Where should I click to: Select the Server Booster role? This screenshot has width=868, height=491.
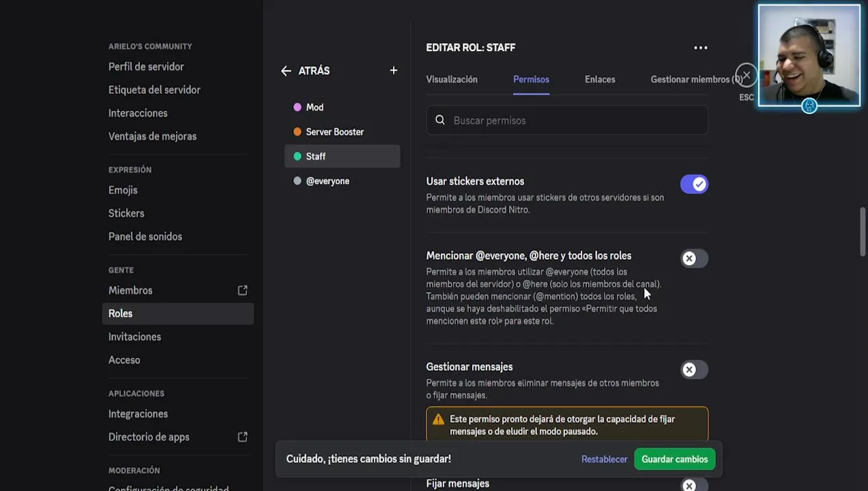click(334, 132)
